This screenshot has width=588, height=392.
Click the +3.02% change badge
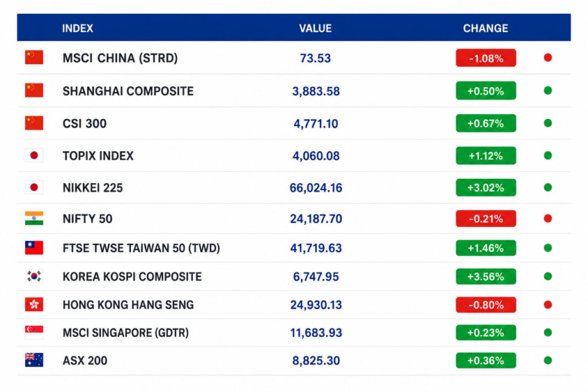486,187
